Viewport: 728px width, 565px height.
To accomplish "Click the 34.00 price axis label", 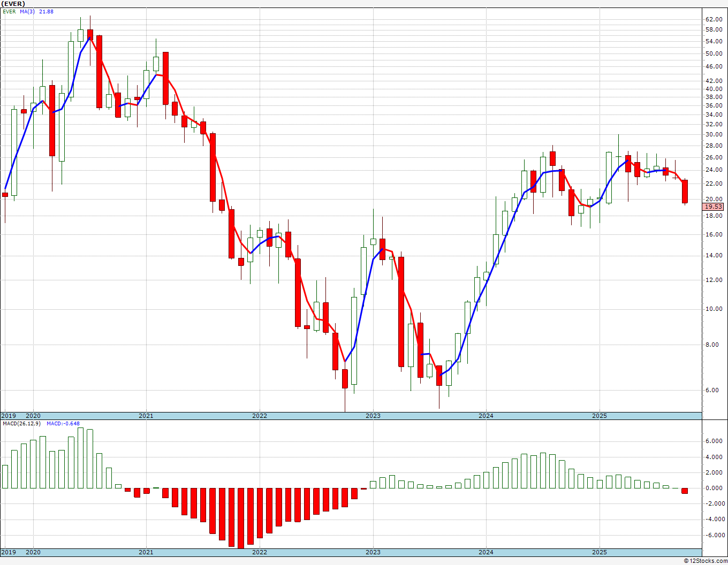I will [x=714, y=114].
